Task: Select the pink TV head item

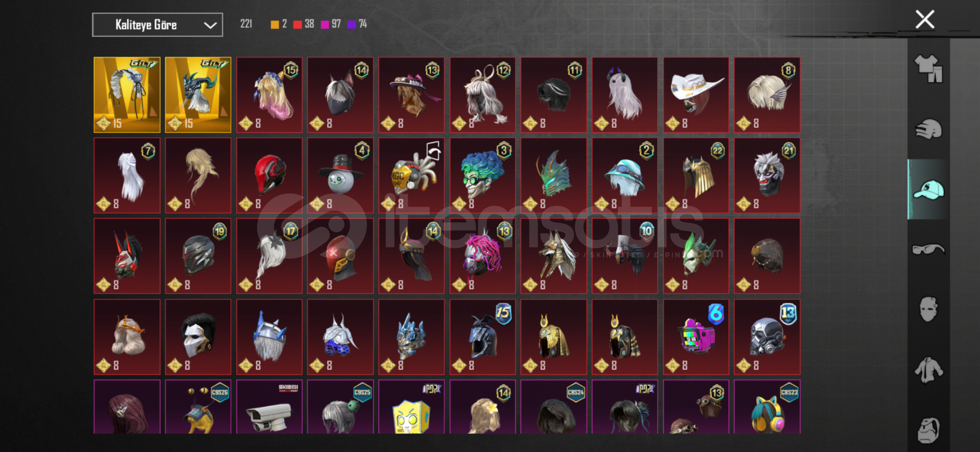Action: (x=696, y=337)
